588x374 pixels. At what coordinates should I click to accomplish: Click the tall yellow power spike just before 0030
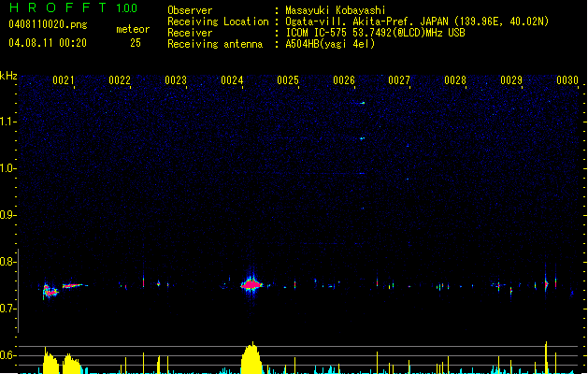tap(546, 357)
